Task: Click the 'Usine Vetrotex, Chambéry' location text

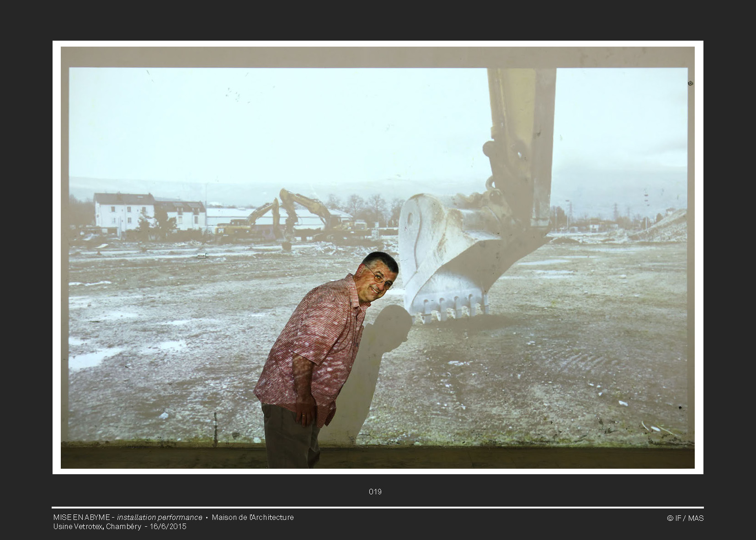Action: pyautogui.click(x=97, y=526)
